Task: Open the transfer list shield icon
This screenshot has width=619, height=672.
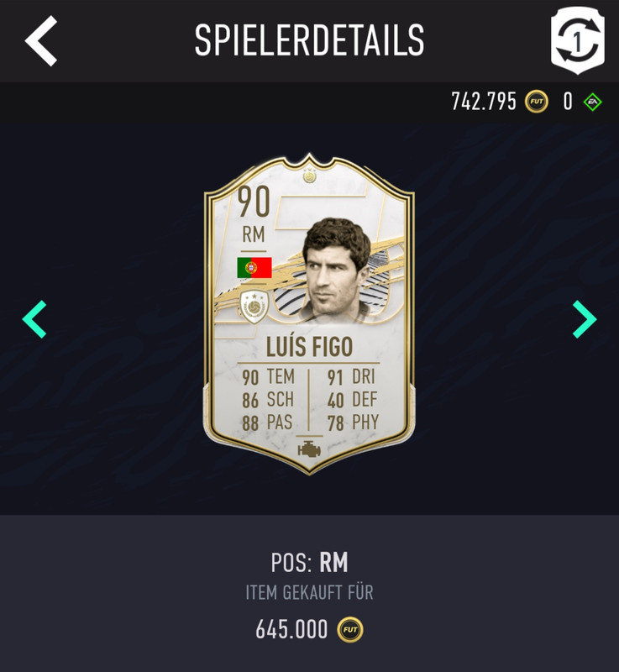Action: point(578,40)
